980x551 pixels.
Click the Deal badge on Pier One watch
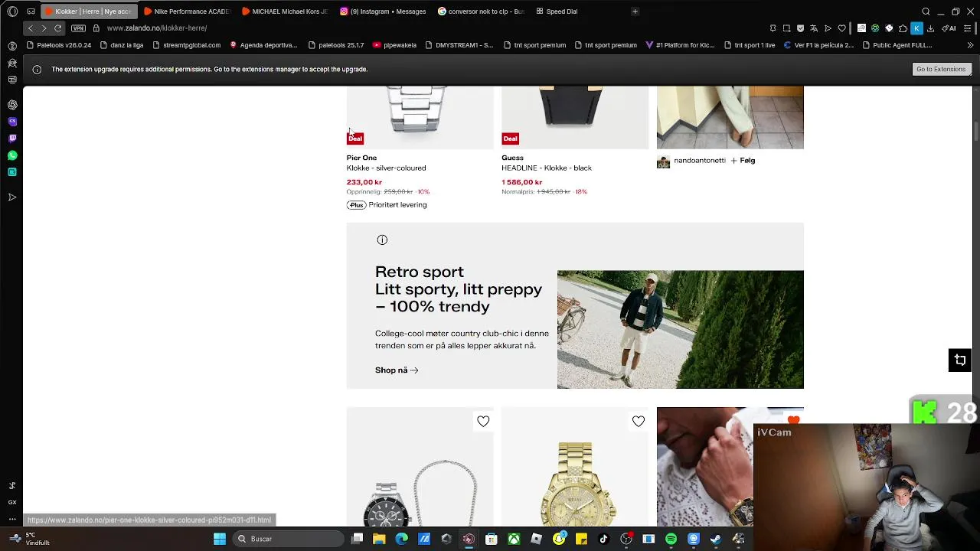click(355, 139)
